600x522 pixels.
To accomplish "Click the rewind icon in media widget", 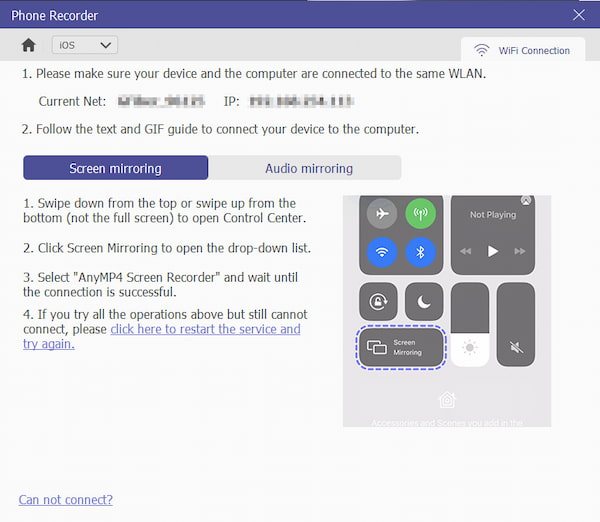I will point(466,251).
